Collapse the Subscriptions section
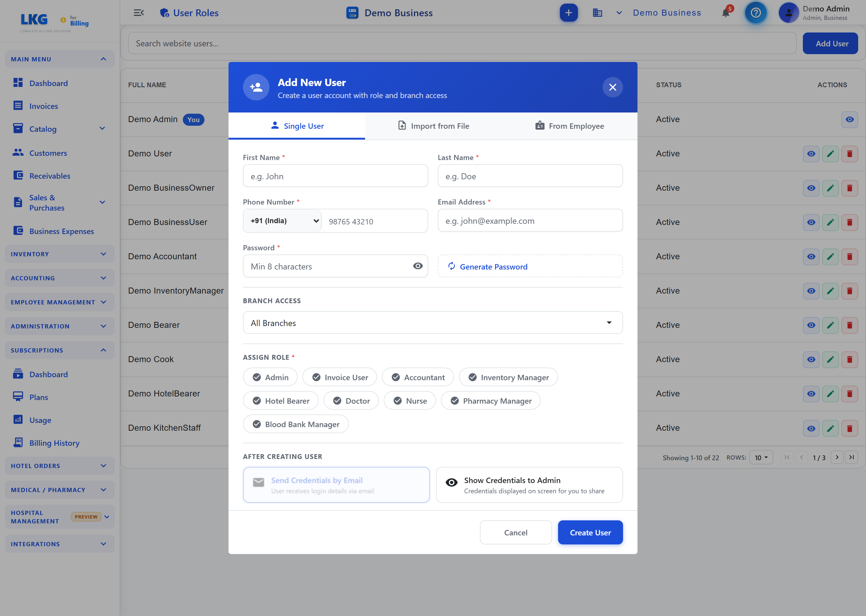The height and width of the screenshot is (616, 866). [60, 350]
